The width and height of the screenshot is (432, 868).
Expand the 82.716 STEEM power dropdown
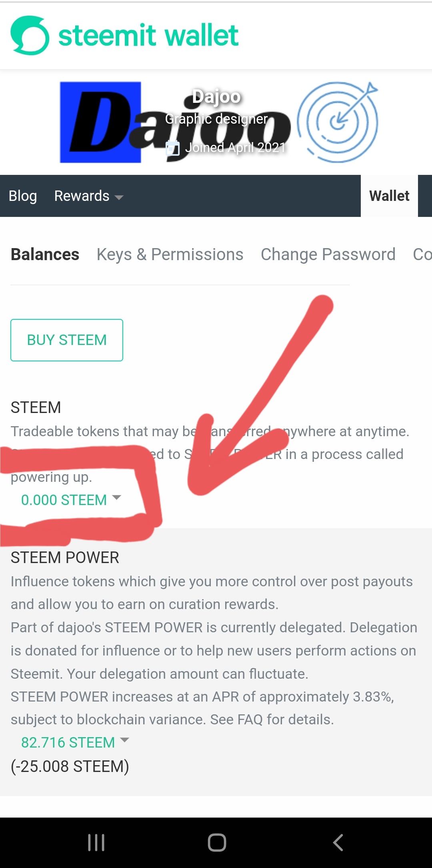[x=75, y=742]
